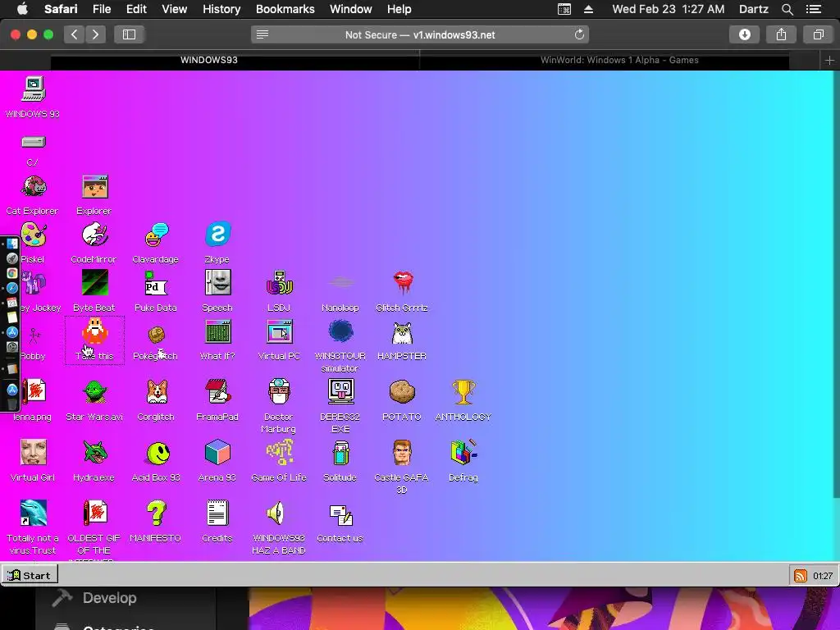Viewport: 840px width, 630px height.
Task: Show Safari downloads
Action: (x=744, y=34)
